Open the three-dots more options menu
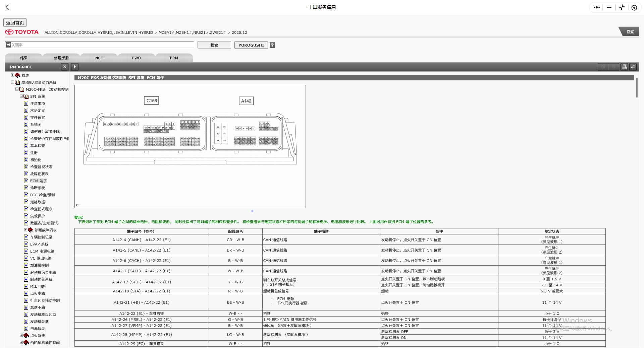 [x=596, y=7]
